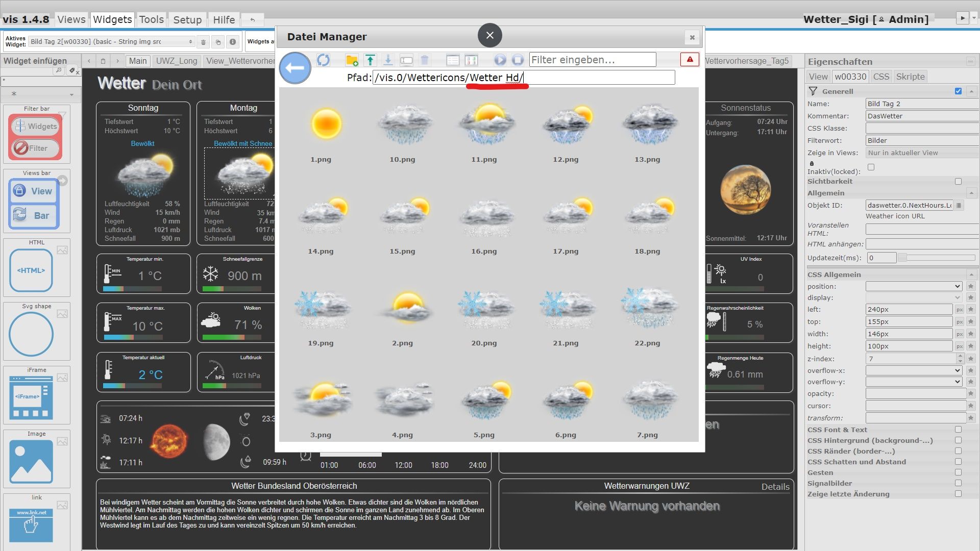Enable Zeige letzte Änderung checkbox
980x551 pixels.
tap(958, 494)
